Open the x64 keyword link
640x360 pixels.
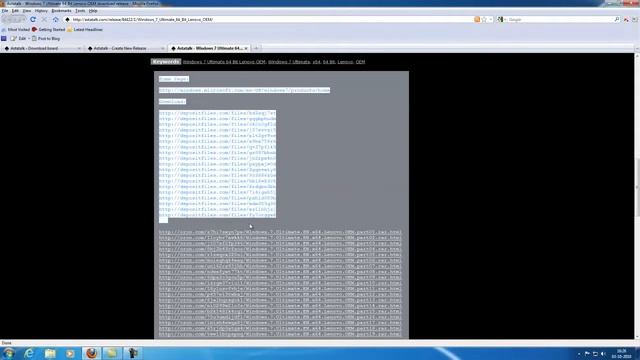coord(316,62)
